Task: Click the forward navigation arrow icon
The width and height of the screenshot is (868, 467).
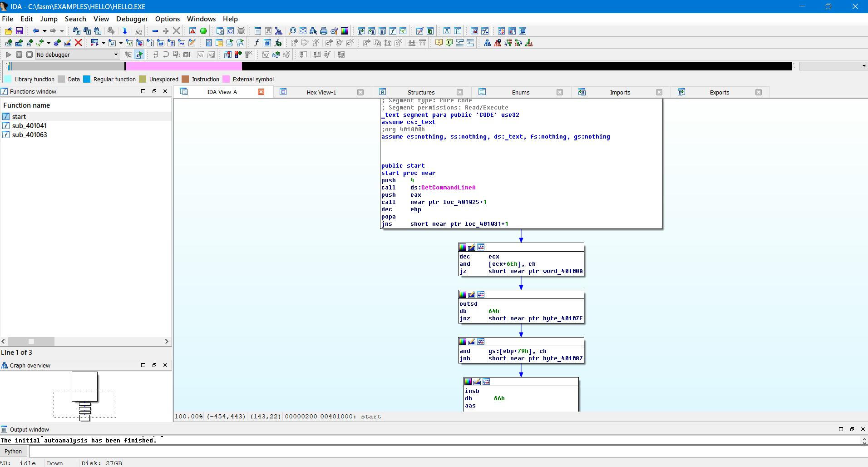Action: point(53,31)
